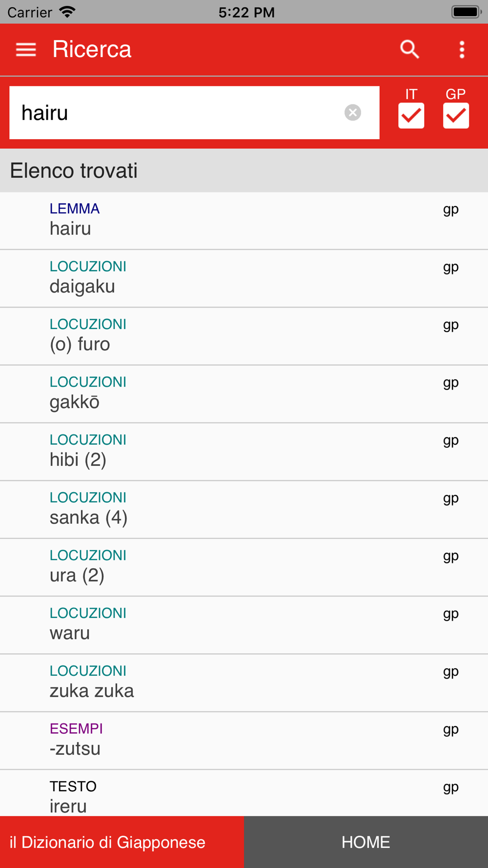Image resolution: width=488 pixels, height=868 pixels.
Task: Select the sanka (4) result
Action: pyautogui.click(x=244, y=509)
